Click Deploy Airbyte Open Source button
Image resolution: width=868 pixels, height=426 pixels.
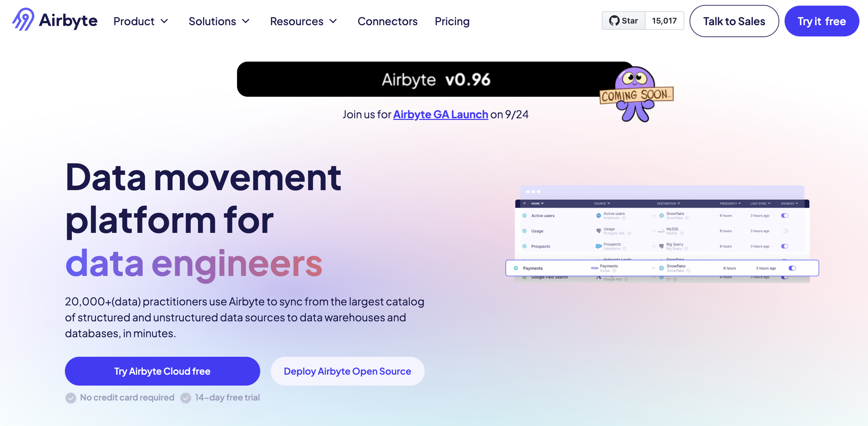[347, 371]
